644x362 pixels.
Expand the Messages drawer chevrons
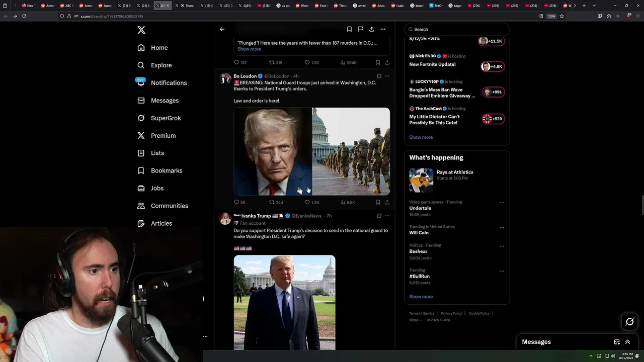pyautogui.click(x=627, y=342)
